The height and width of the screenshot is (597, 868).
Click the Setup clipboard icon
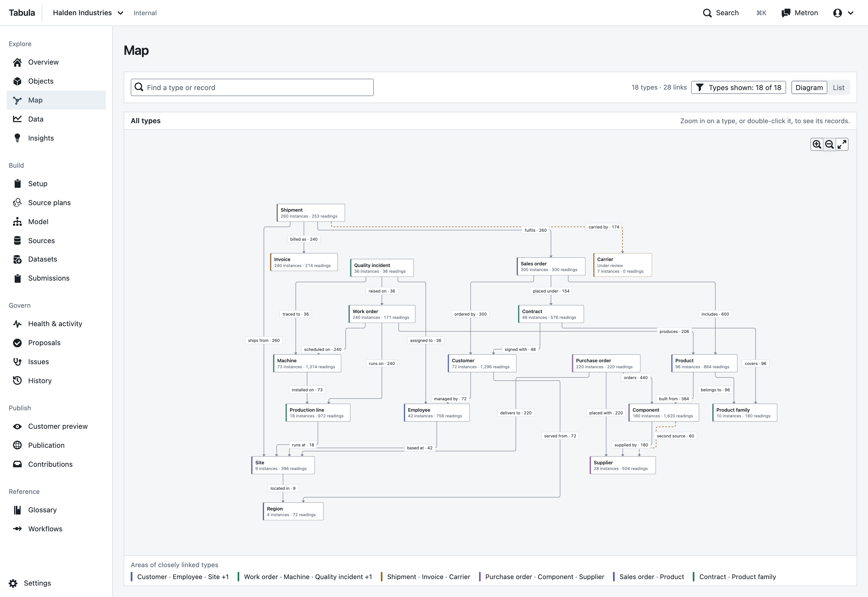tap(17, 184)
